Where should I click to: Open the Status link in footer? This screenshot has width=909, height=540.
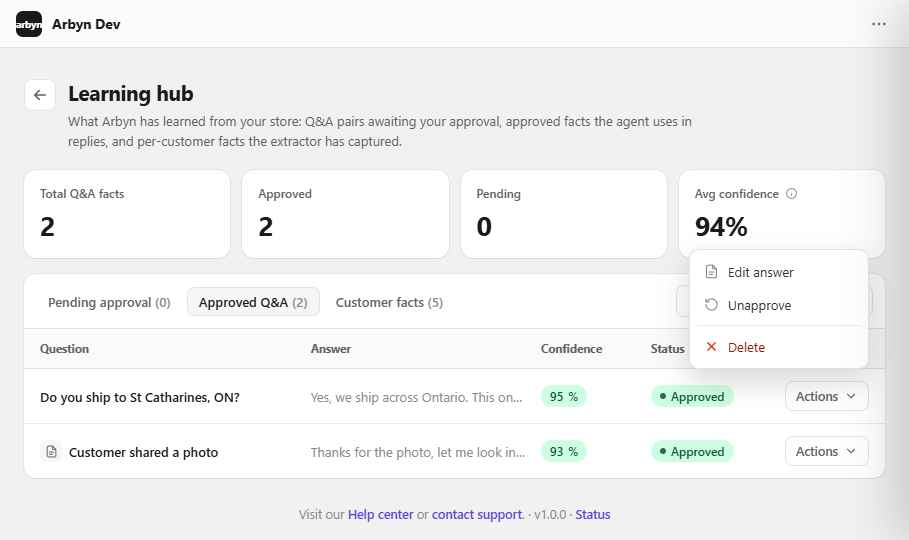(592, 514)
